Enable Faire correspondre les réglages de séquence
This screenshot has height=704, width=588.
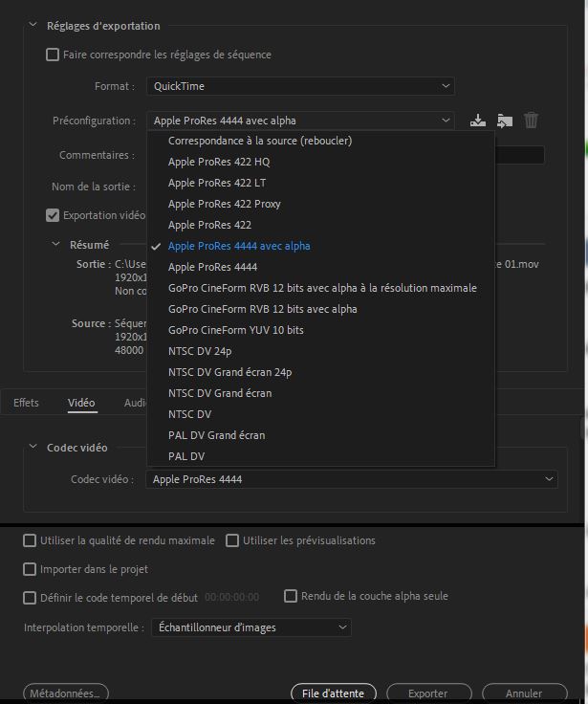(53, 55)
